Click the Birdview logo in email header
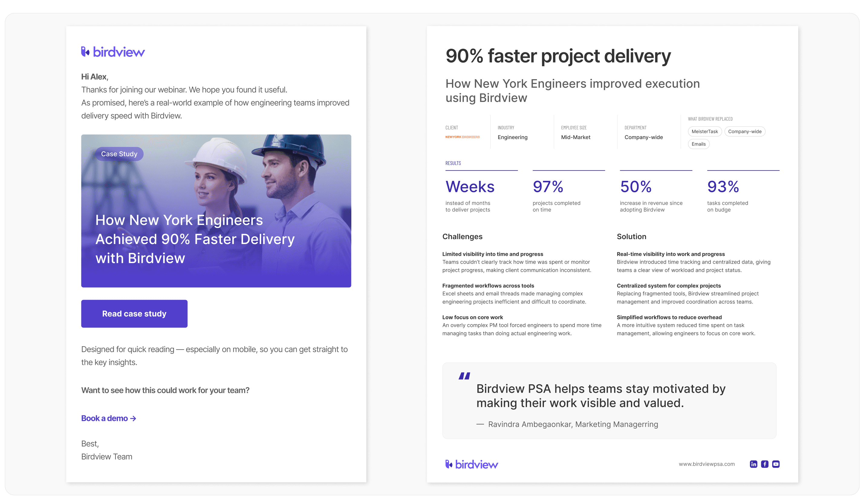The image size is (868, 501). tap(113, 52)
